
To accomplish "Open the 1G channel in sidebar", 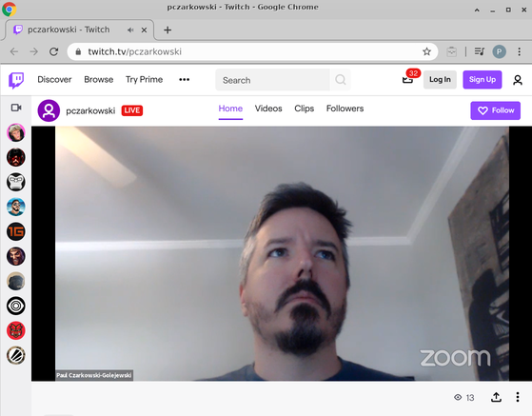I will tap(16, 231).
